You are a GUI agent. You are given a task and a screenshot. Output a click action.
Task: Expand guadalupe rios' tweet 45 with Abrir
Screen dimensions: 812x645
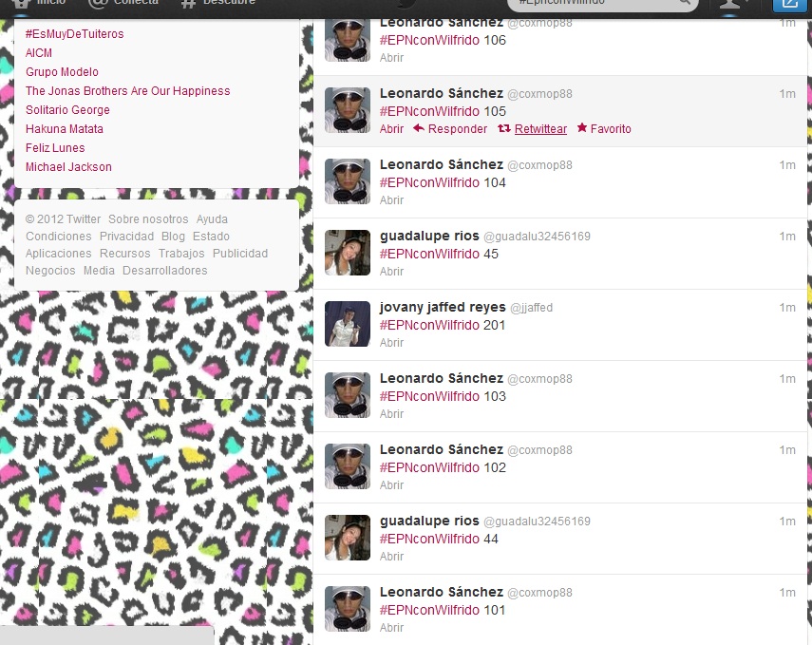pos(391,272)
